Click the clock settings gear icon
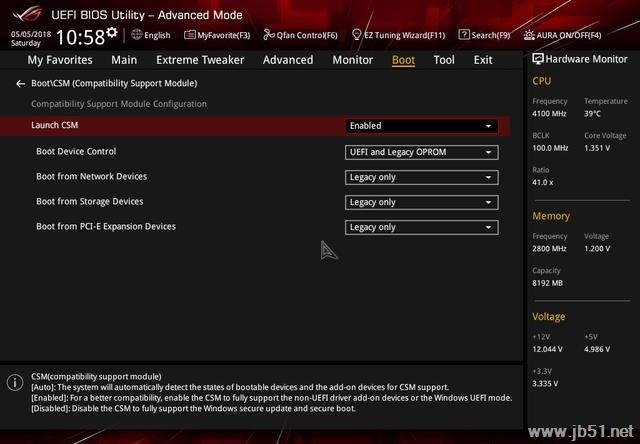 coord(111,32)
